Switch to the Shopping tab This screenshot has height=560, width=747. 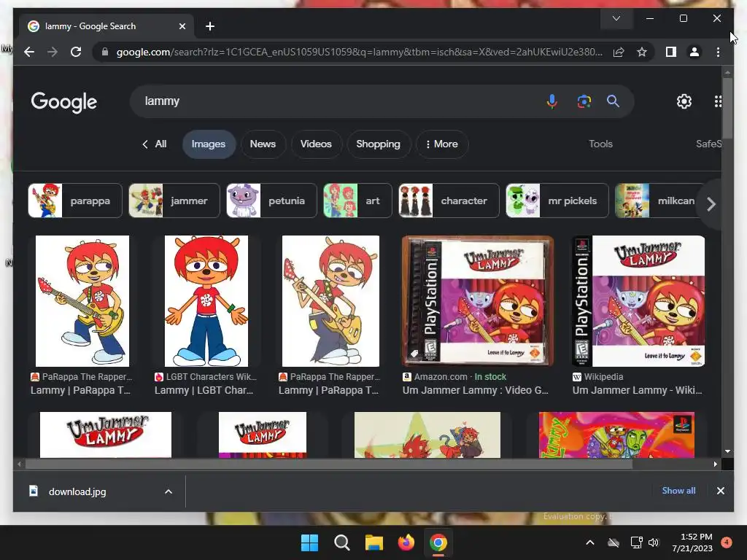pyautogui.click(x=379, y=144)
